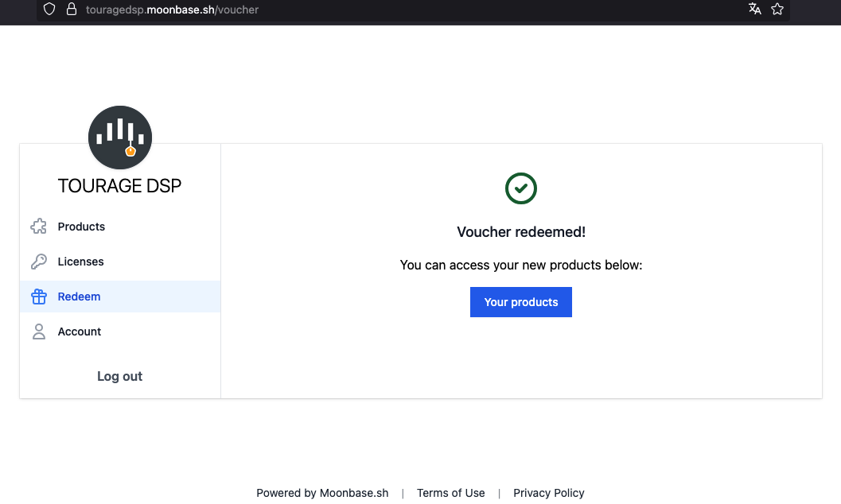The width and height of the screenshot is (841, 504).
Task: Open the Privacy Policy link
Action: point(549,493)
